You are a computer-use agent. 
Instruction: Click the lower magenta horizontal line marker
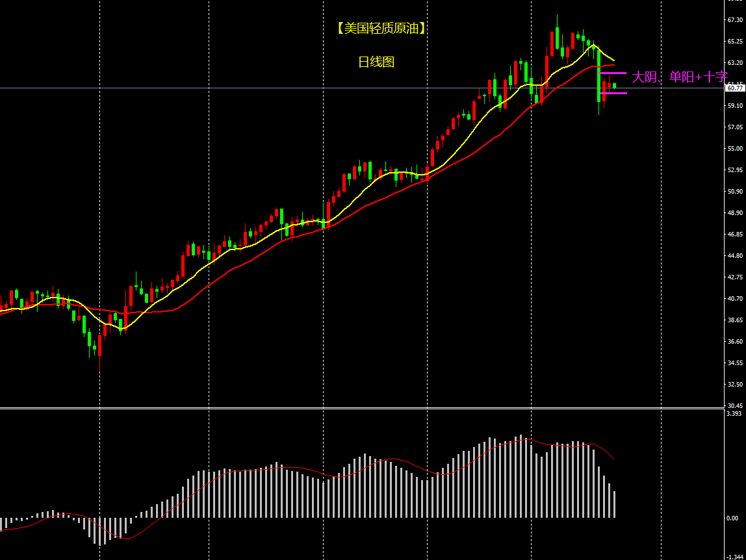pyautogui.click(x=614, y=94)
